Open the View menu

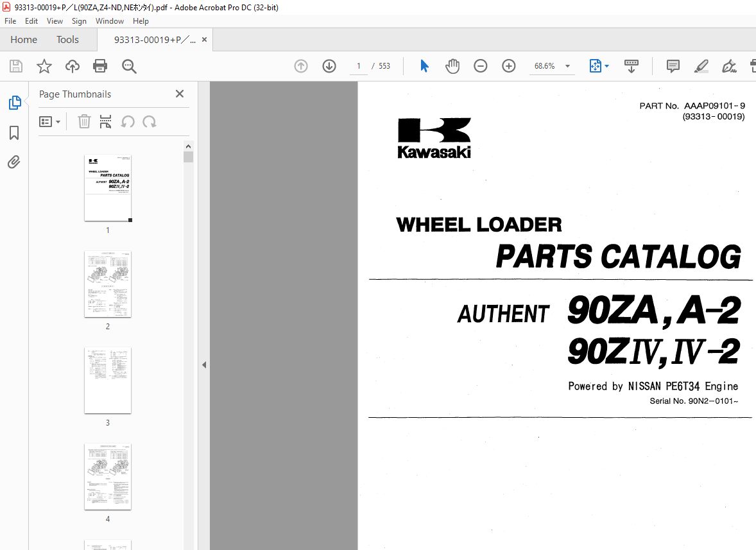point(55,21)
